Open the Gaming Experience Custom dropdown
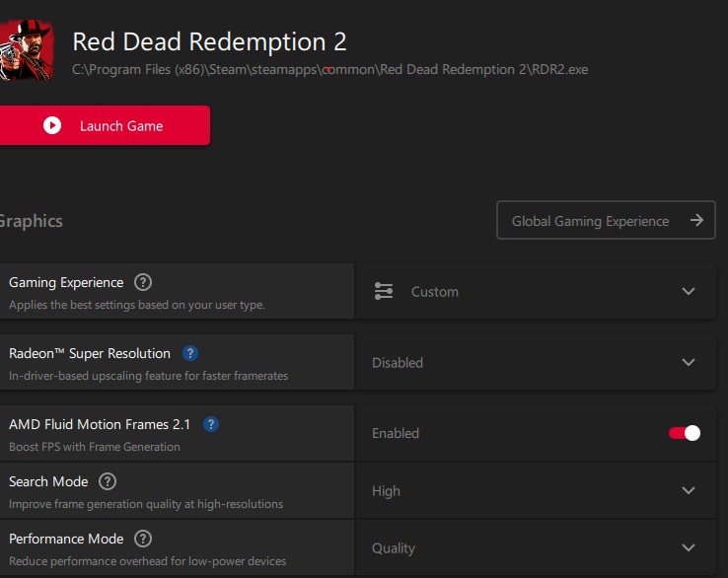 (x=536, y=291)
